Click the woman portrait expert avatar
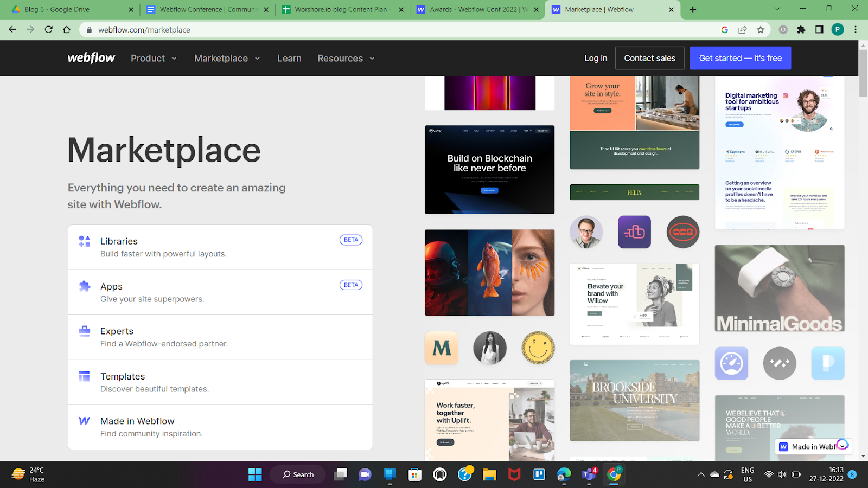The height and width of the screenshot is (488, 868). pos(490,348)
